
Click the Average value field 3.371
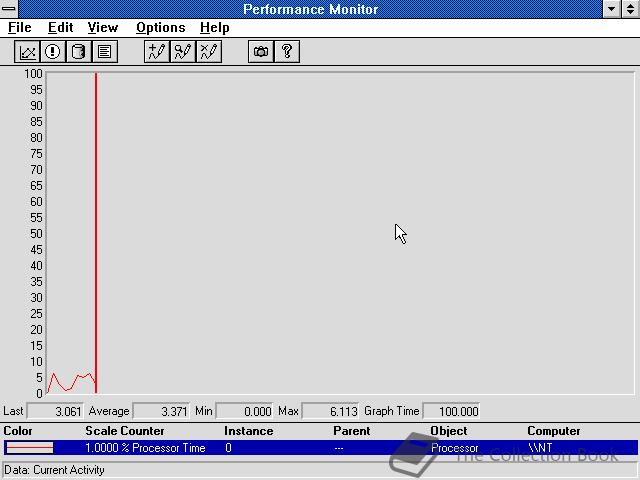(161, 411)
